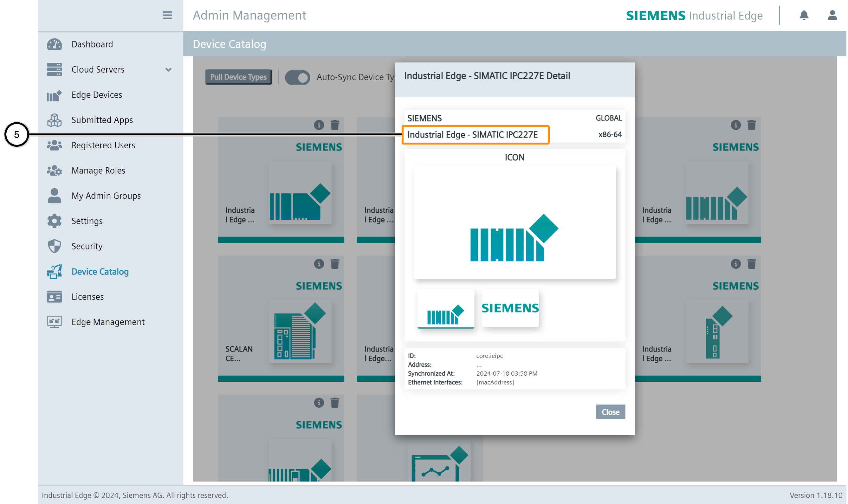
Task: Collapse sidebar with hamburger menu icon
Action: coord(167,16)
